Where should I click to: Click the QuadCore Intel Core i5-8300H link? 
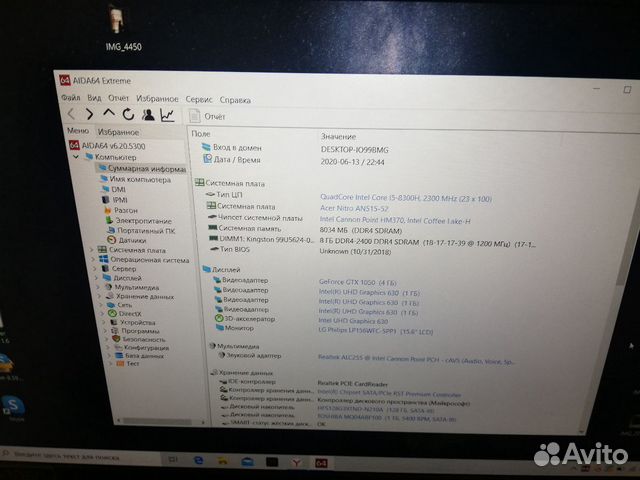(382, 197)
